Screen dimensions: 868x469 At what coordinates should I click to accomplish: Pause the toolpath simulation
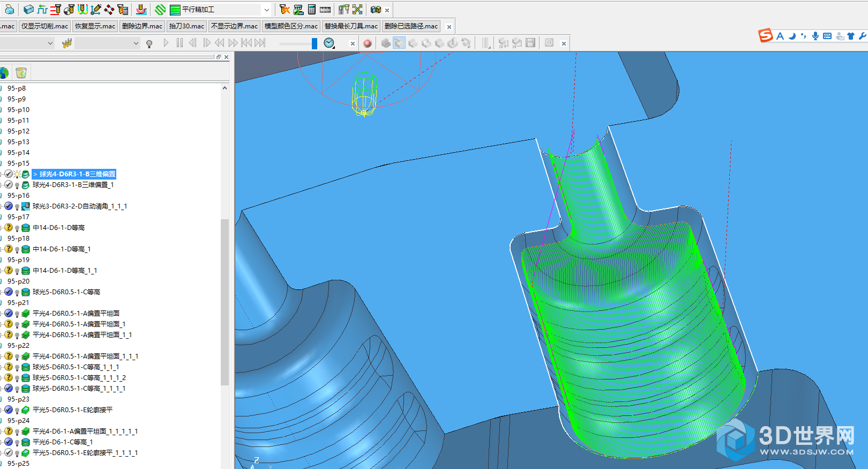coord(179,43)
